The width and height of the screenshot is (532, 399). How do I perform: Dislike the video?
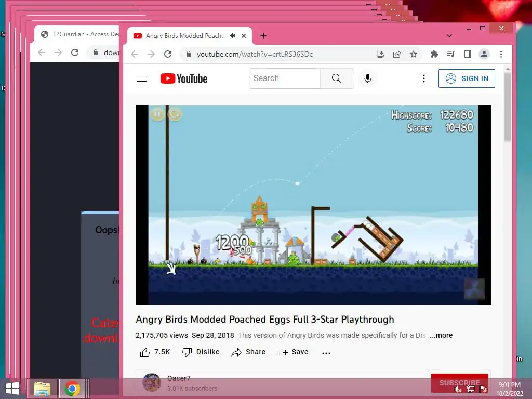(x=201, y=352)
